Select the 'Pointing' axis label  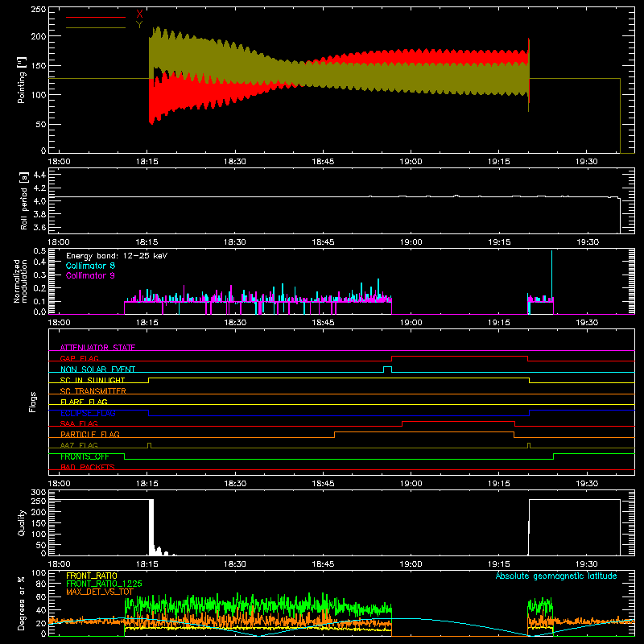[x=22, y=80]
